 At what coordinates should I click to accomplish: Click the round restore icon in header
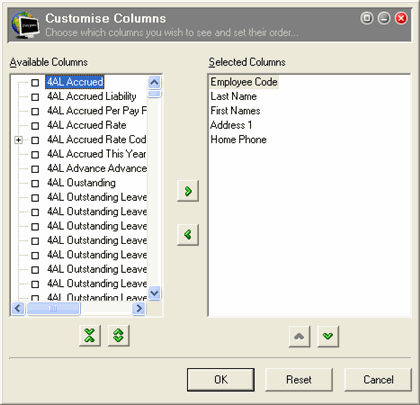pyautogui.click(x=367, y=18)
